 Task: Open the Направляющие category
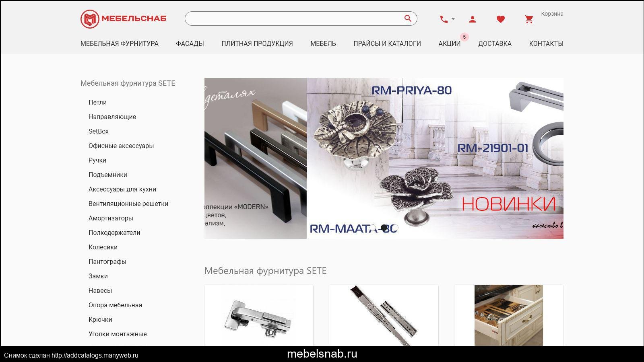pyautogui.click(x=112, y=117)
